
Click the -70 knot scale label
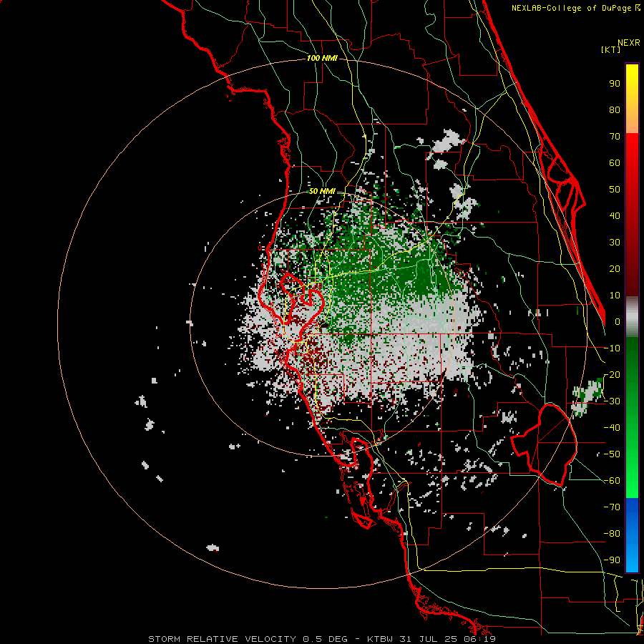(612, 507)
